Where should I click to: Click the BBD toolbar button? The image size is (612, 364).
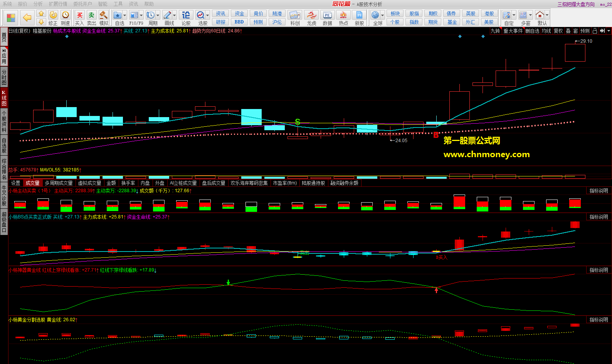(x=239, y=22)
